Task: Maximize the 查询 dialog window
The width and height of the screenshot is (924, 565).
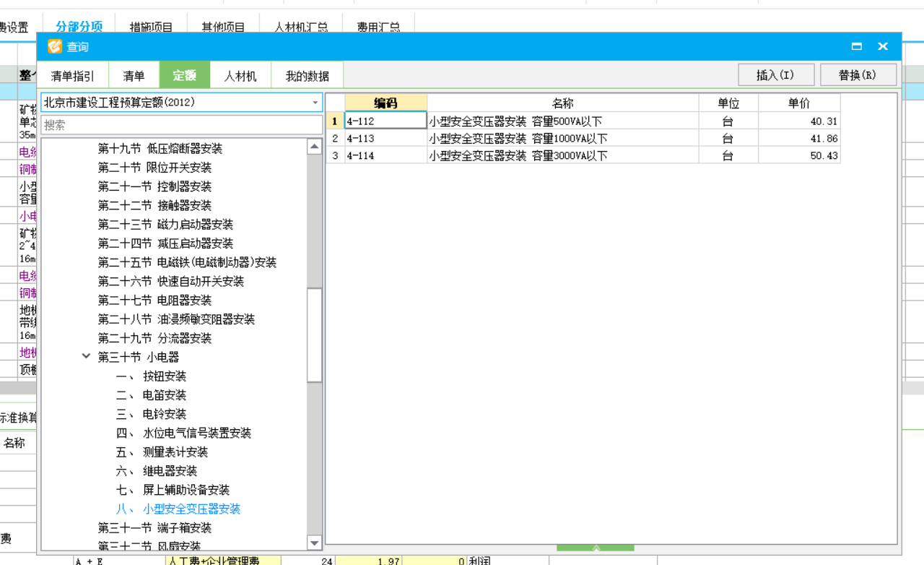Action: coord(857,46)
